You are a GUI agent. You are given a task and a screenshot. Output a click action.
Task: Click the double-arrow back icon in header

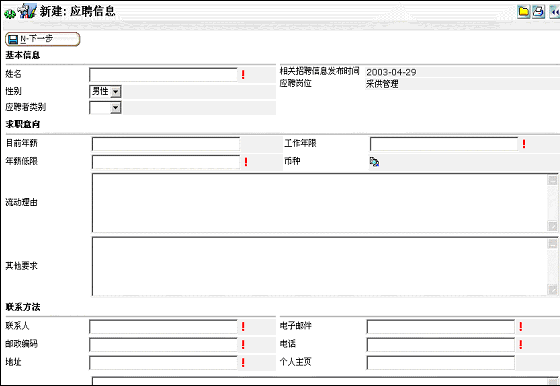click(x=555, y=11)
